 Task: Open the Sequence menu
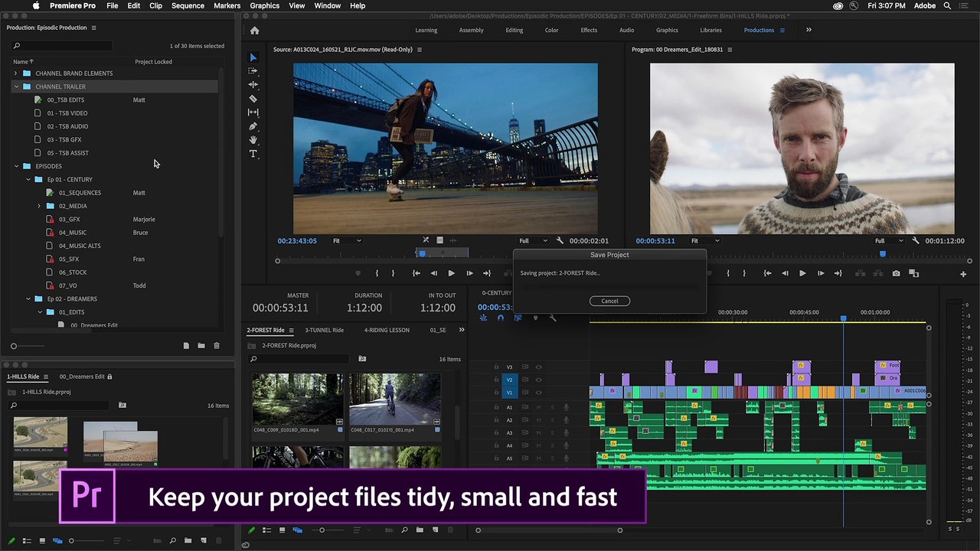[x=188, y=5]
